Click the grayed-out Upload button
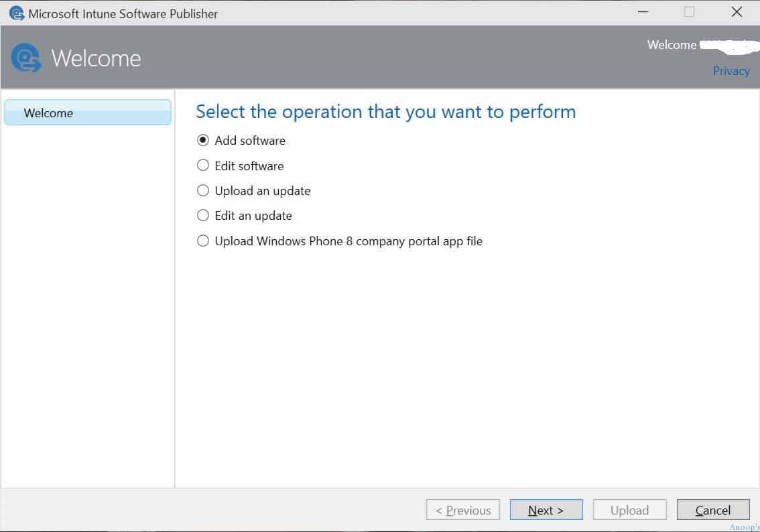The height and width of the screenshot is (532, 760). coord(629,510)
